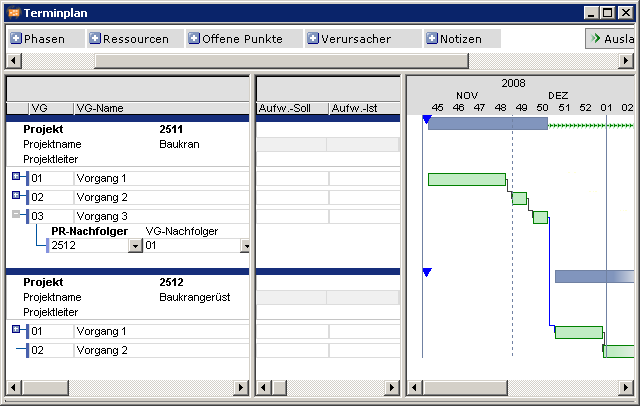Click the VG-Name column header
The image size is (640, 406).
coord(100,108)
